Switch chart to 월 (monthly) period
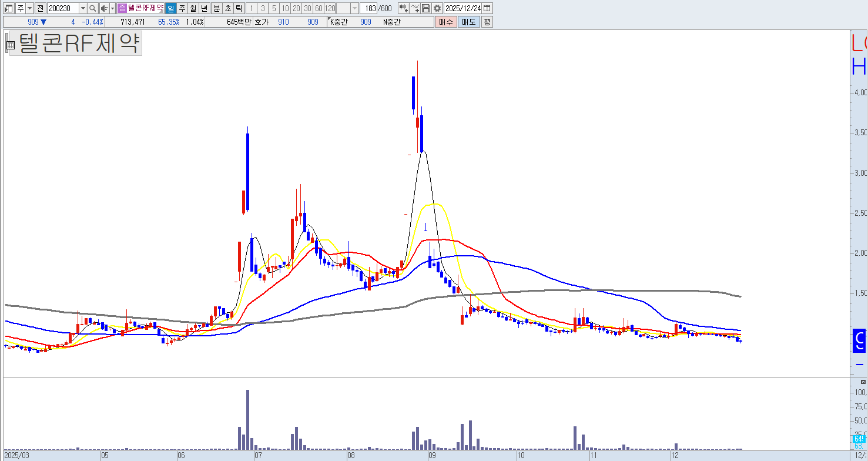868x461 pixels. point(193,8)
